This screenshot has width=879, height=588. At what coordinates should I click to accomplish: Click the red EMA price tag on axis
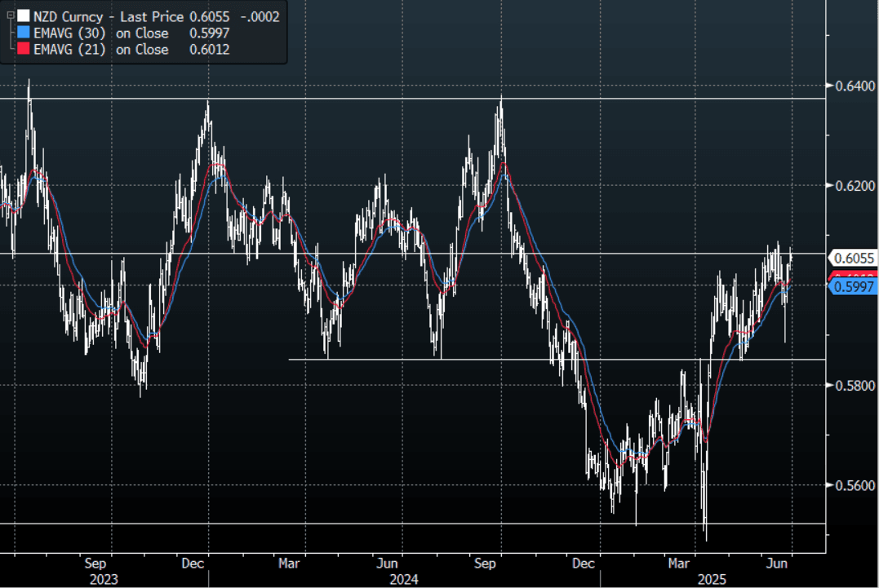tap(854, 276)
